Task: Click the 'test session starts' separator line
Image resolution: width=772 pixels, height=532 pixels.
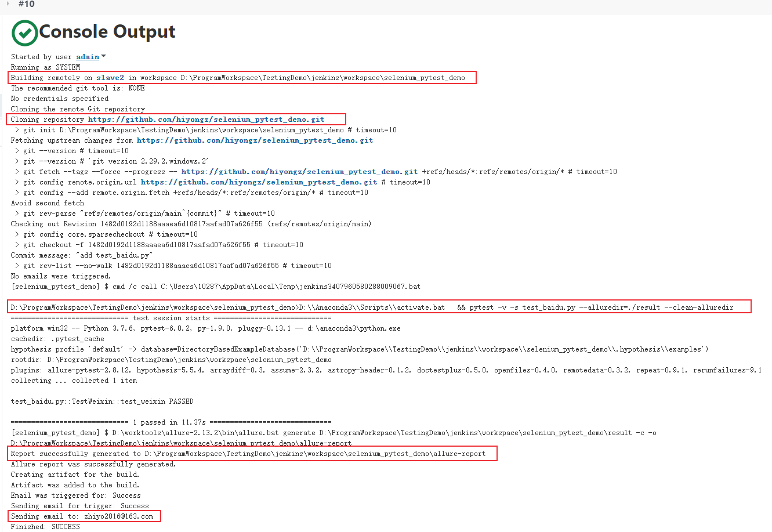Action: coord(171,318)
